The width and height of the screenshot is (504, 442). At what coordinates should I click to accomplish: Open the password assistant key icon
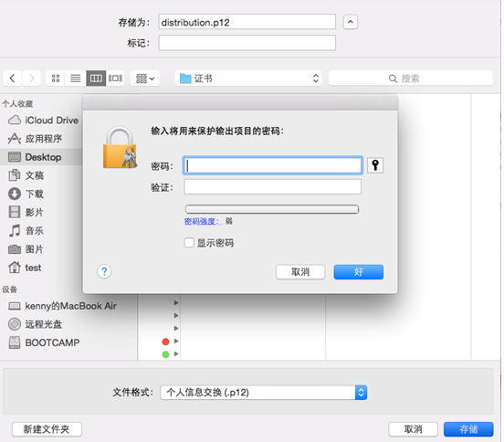click(x=374, y=165)
